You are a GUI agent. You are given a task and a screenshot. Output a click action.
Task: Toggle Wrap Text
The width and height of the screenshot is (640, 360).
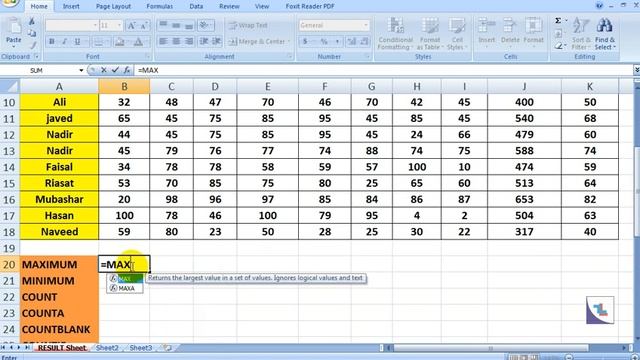(248, 25)
